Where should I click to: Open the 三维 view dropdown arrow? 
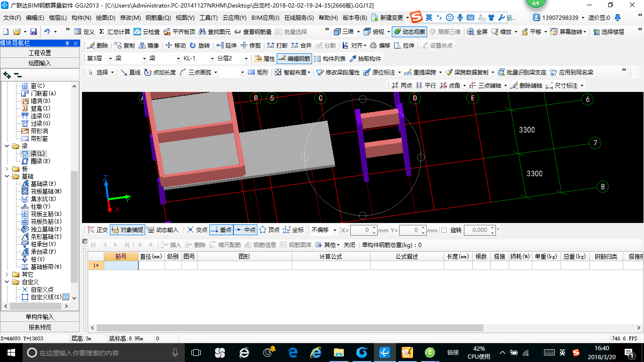click(358, 32)
